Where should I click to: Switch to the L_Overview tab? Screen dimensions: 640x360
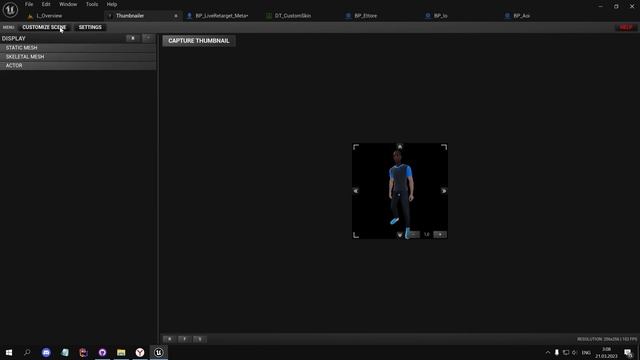pyautogui.click(x=49, y=16)
